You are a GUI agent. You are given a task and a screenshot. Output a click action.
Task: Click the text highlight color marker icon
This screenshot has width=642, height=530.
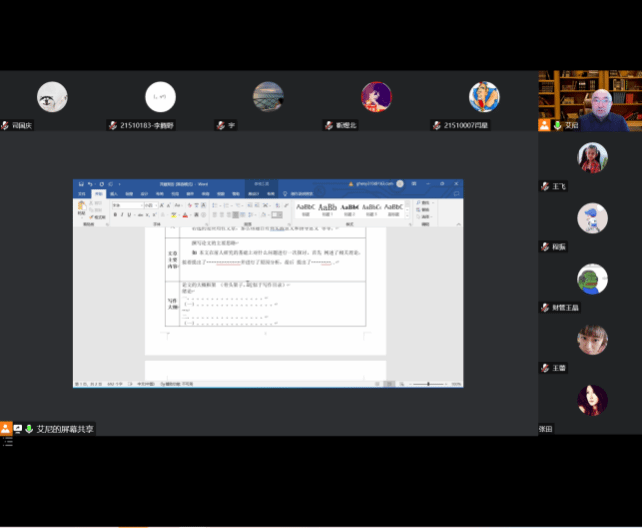173,214
